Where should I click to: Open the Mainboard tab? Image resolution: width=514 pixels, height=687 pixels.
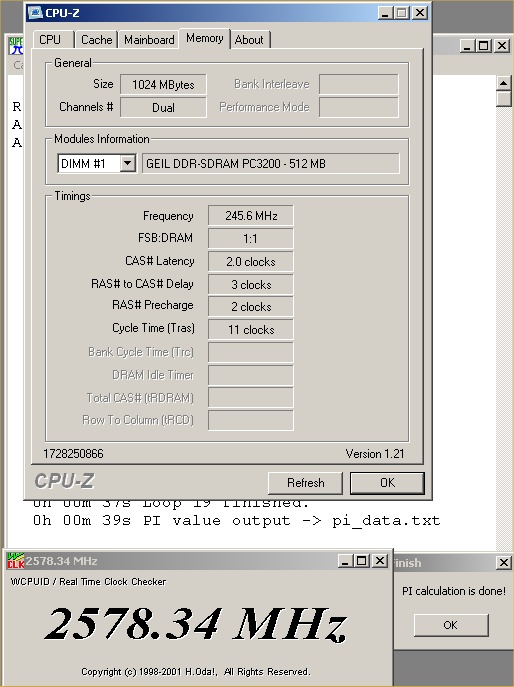point(149,40)
